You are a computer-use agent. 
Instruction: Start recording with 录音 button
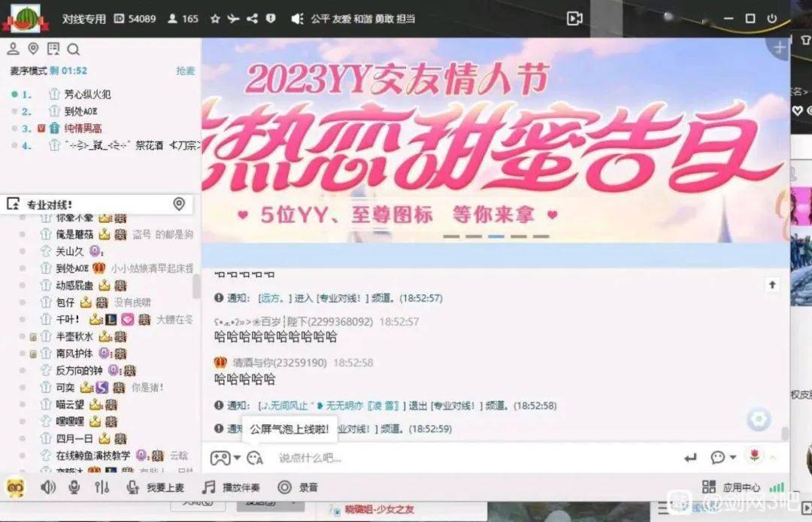click(298, 488)
